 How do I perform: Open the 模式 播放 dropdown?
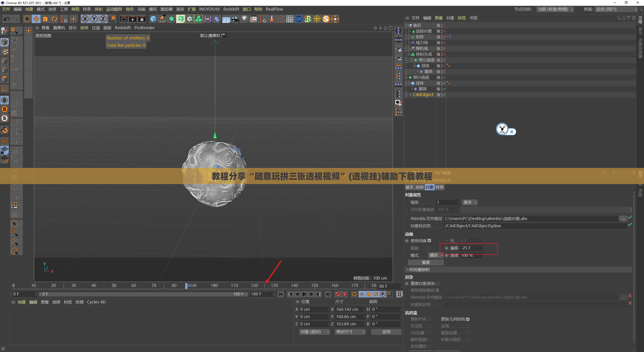pyautogui.click(x=436, y=255)
